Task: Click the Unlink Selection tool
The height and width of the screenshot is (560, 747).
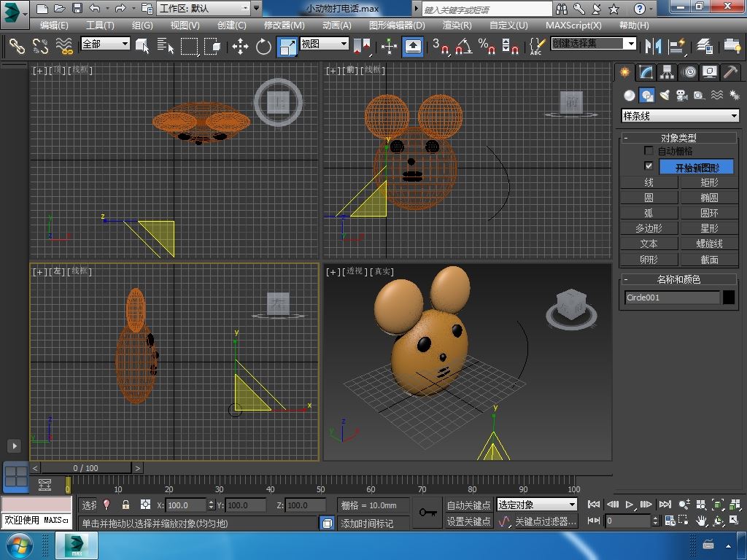Action: [41, 46]
